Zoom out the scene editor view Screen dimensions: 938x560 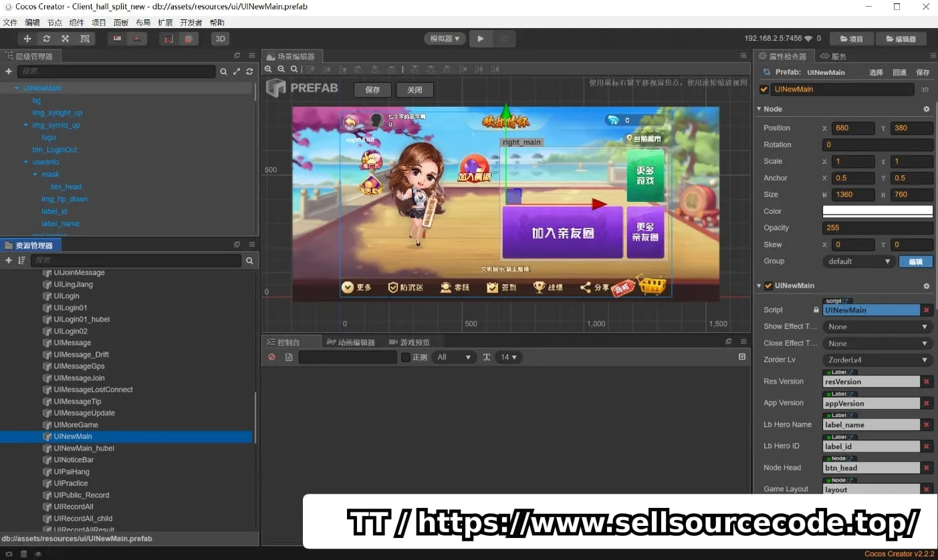(x=281, y=69)
